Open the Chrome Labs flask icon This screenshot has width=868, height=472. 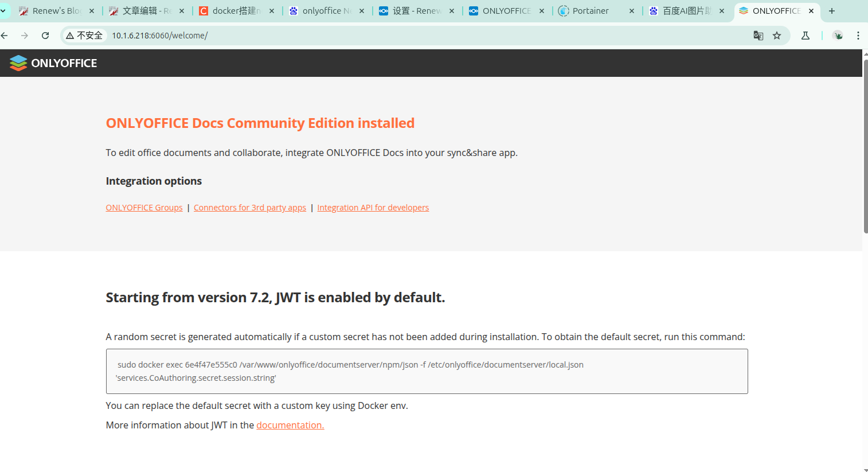806,36
